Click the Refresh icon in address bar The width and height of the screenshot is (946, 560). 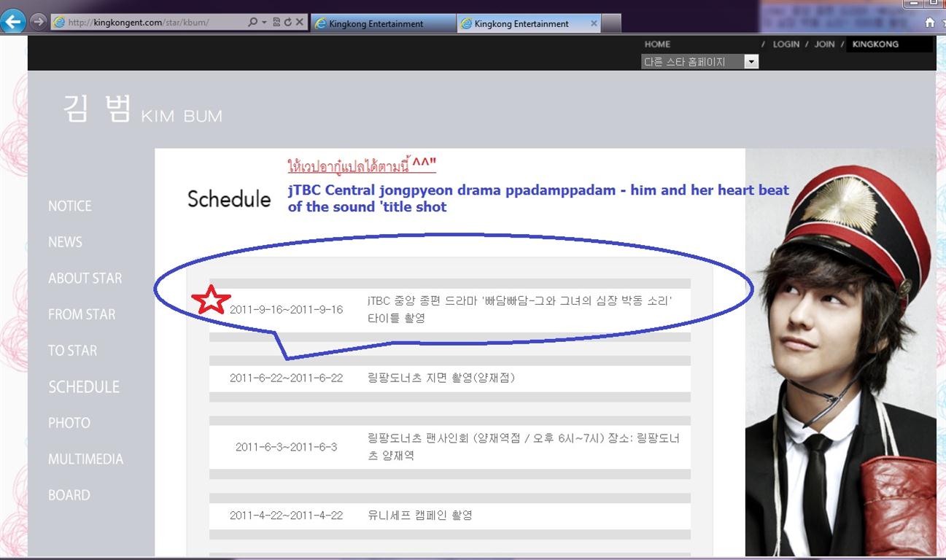click(287, 23)
